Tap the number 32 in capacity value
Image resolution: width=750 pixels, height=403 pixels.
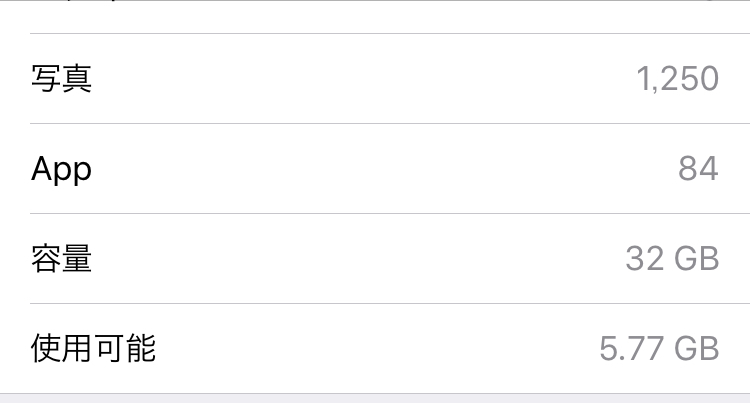[x=645, y=259]
